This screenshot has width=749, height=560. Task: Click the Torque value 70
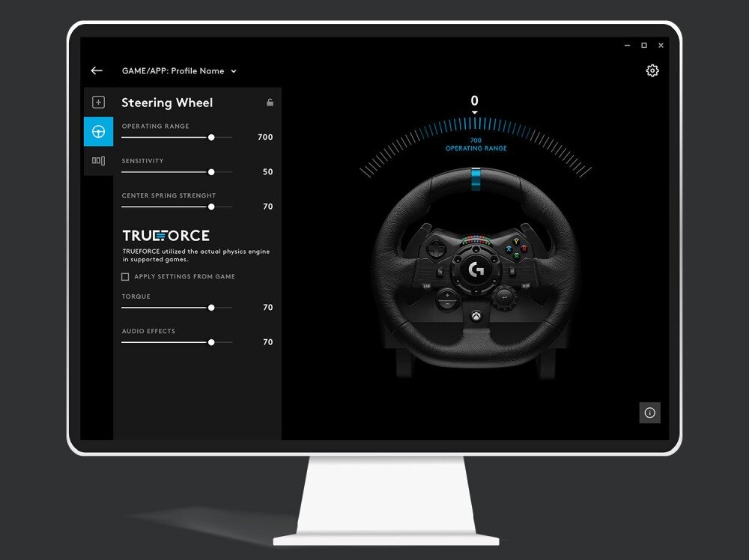[268, 308]
